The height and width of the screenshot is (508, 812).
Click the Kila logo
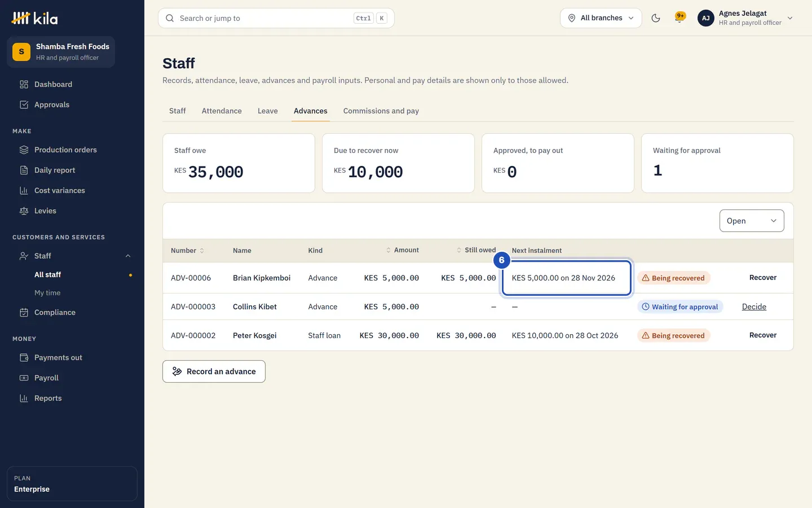pyautogui.click(x=34, y=18)
